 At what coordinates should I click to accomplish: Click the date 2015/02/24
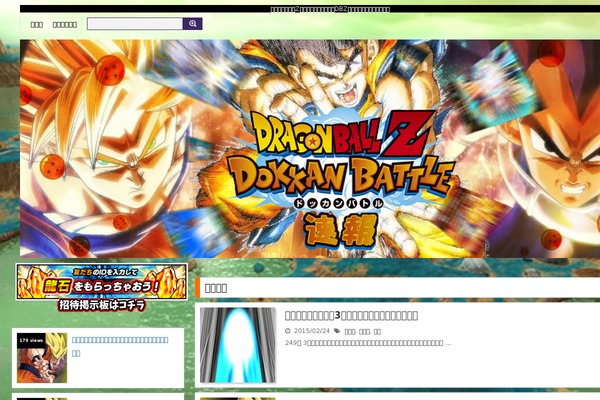point(311,331)
